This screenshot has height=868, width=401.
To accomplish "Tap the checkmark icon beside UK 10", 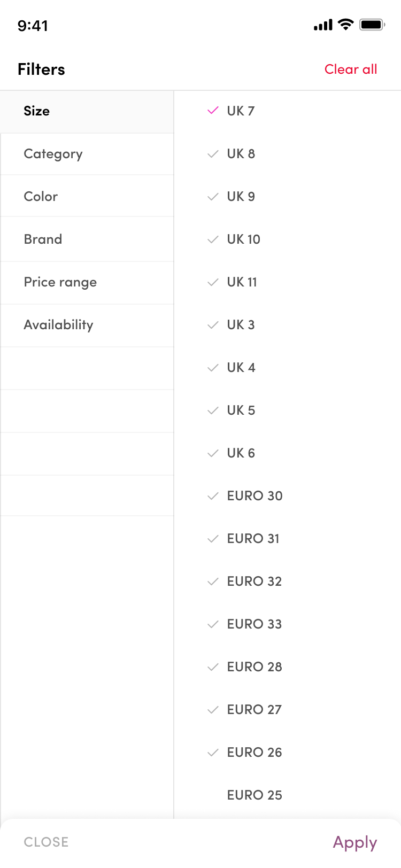I will pyautogui.click(x=213, y=239).
